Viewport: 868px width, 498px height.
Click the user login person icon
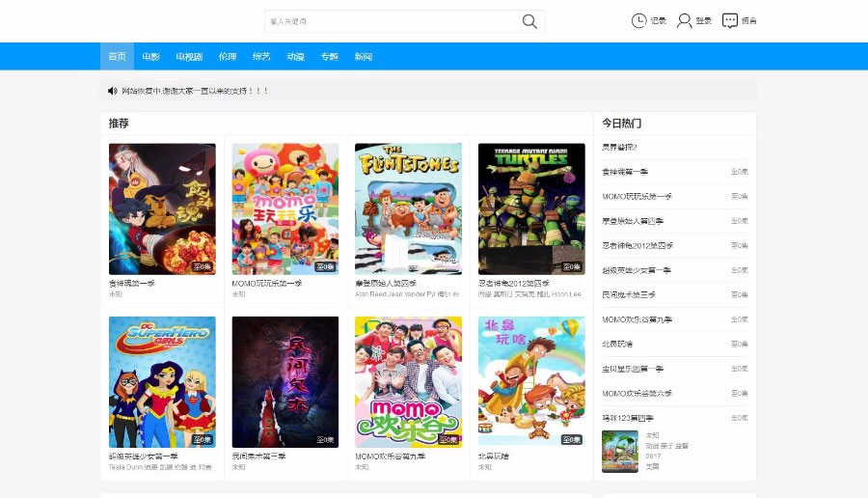coord(685,20)
